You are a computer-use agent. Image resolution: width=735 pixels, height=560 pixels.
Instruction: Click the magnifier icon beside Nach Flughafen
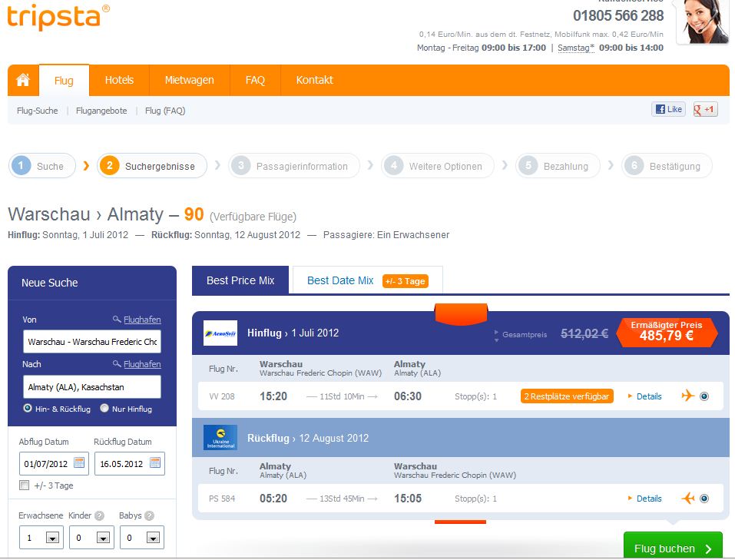click(x=117, y=363)
